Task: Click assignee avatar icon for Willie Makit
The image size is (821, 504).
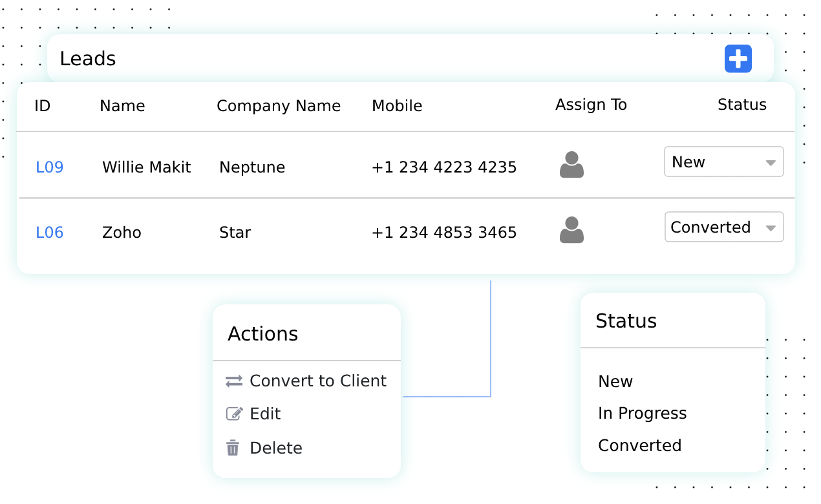Action: (x=571, y=165)
